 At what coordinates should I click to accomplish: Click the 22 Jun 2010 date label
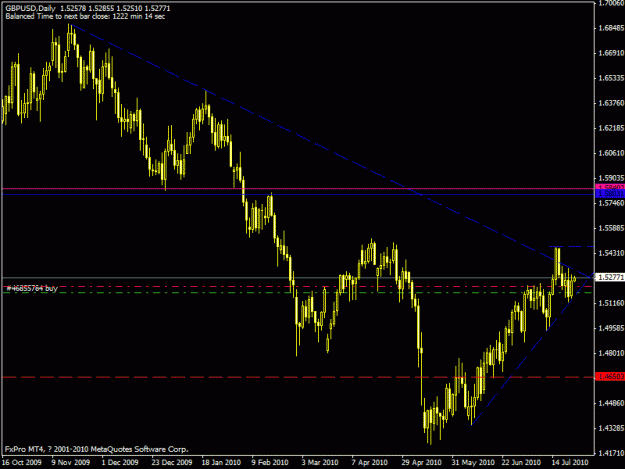coord(521,463)
